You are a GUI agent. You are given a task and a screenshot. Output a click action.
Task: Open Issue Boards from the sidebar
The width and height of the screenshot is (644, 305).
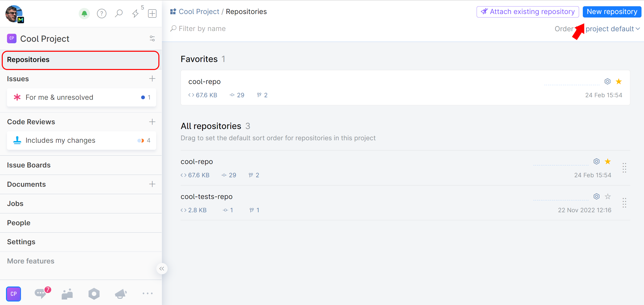tap(28, 165)
